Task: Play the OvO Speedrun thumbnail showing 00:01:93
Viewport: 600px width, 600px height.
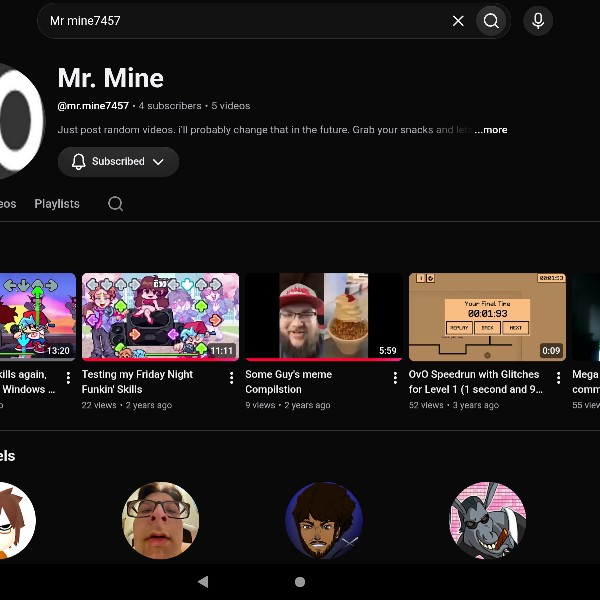Action: 487,317
